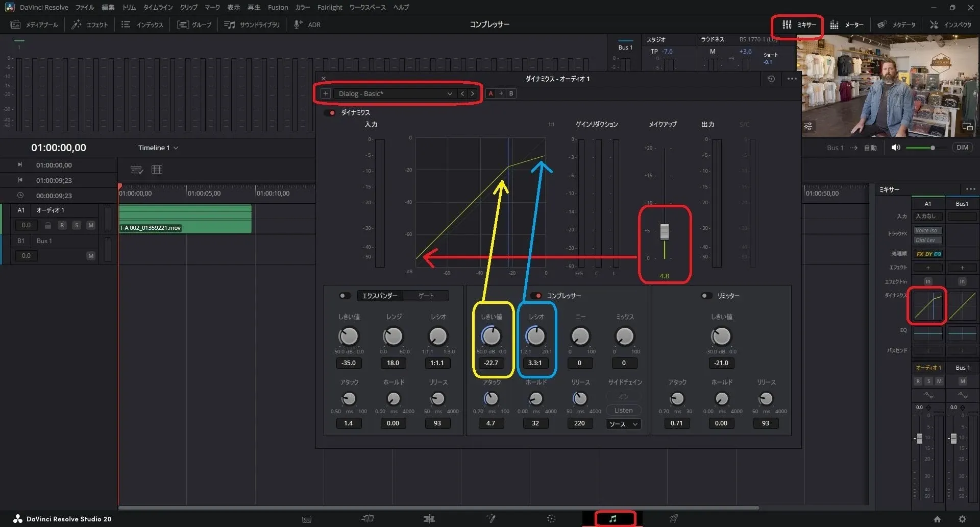The image size is (980, 527).
Task: Toggle the エクスパンダー enable switch
Action: pyautogui.click(x=345, y=296)
